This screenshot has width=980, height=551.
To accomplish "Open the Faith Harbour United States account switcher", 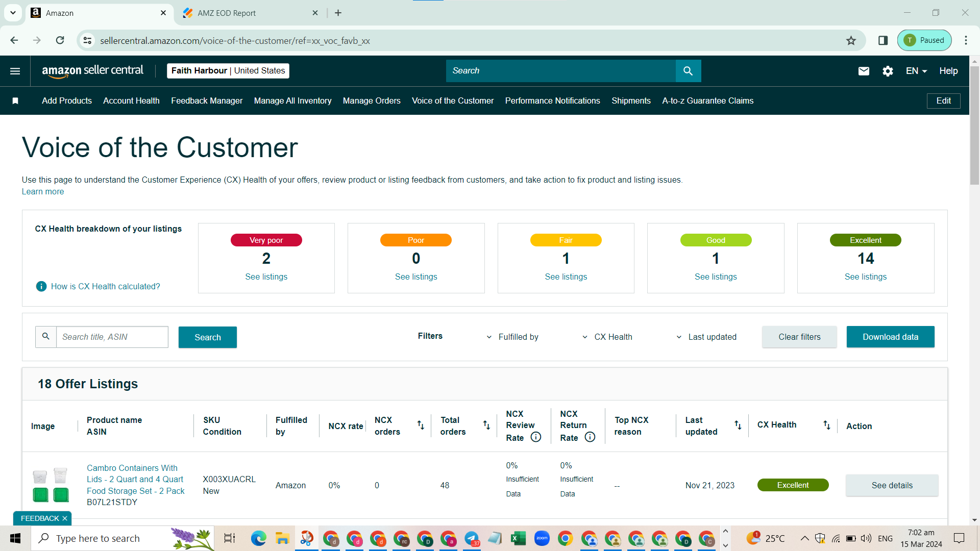I will [x=228, y=71].
